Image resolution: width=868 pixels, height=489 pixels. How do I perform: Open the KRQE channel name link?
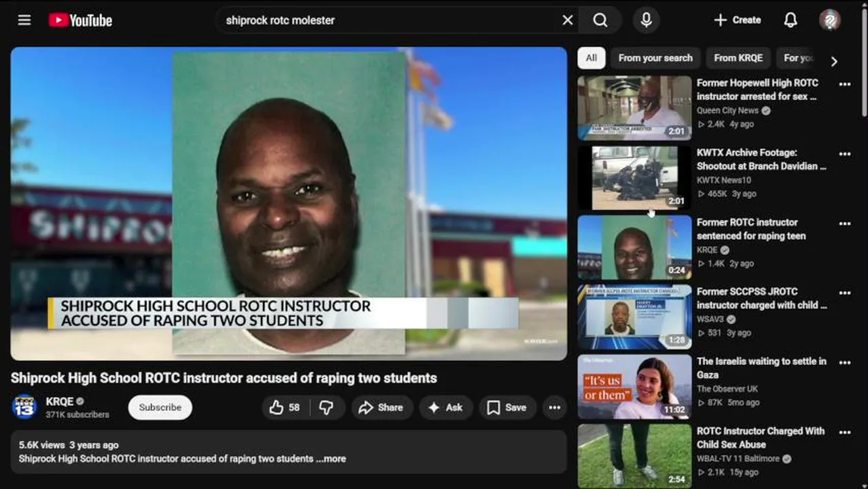[59, 401]
